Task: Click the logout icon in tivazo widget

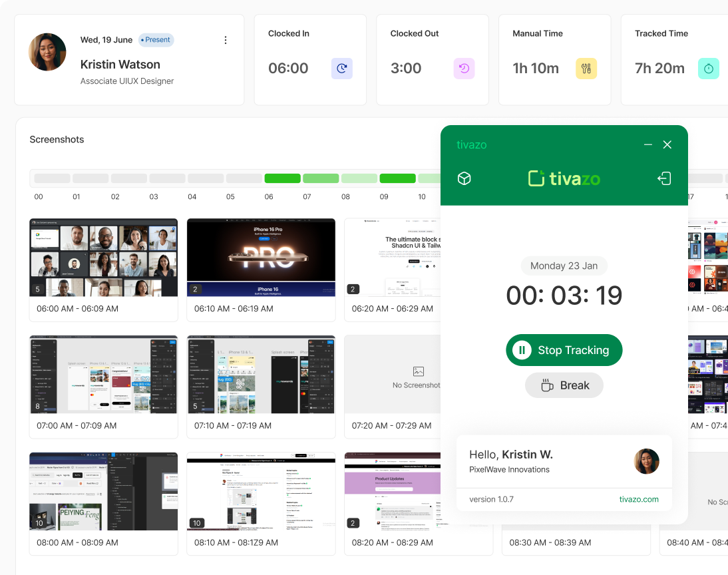Action: [x=663, y=178]
